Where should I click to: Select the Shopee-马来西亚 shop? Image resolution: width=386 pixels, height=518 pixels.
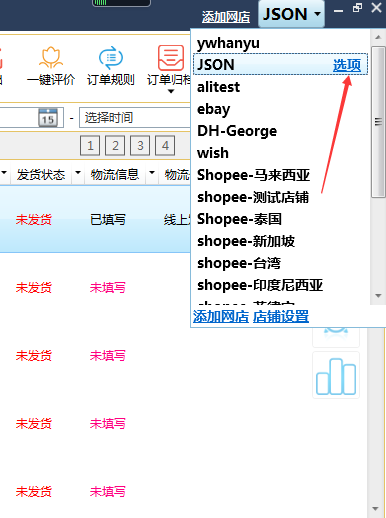(x=253, y=175)
